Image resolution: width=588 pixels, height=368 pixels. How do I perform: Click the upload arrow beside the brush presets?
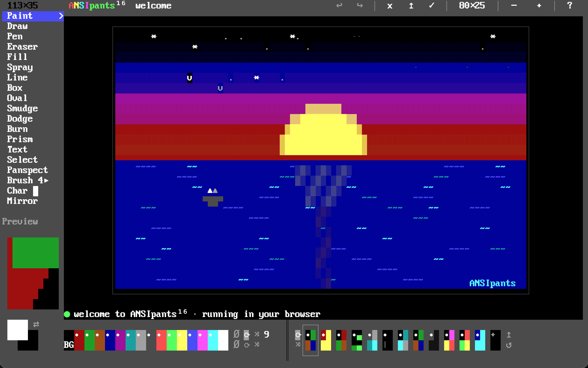coord(509,335)
